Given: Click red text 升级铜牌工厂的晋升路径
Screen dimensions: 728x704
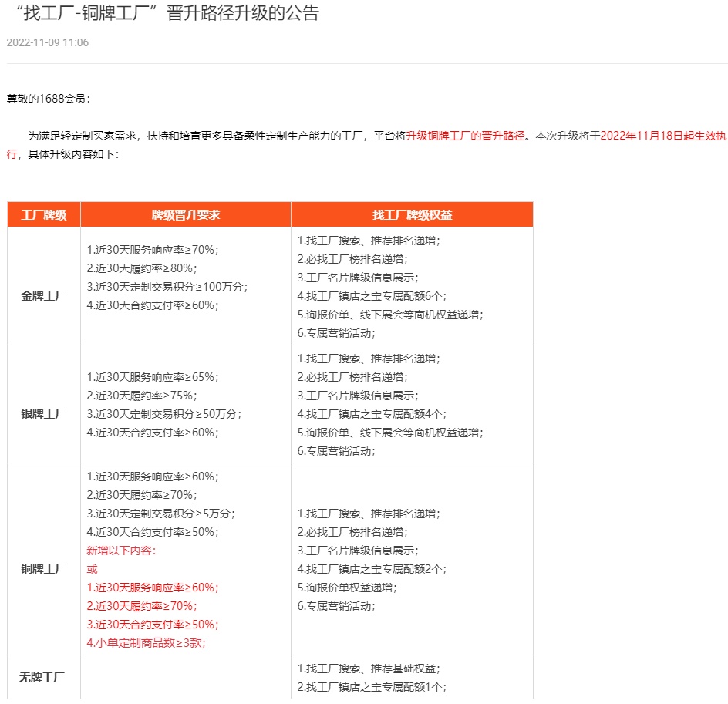Looking at the screenshot, I should pyautogui.click(x=466, y=136).
